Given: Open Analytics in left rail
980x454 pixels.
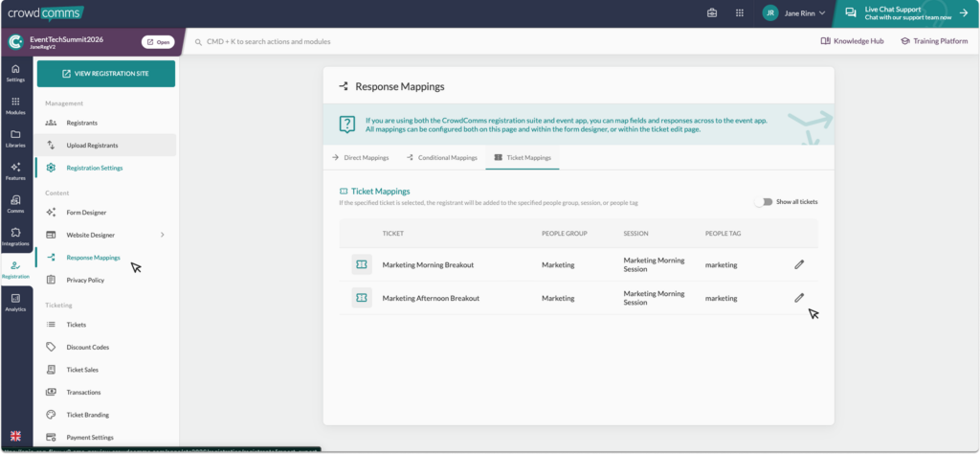Looking at the screenshot, I should pos(15,303).
